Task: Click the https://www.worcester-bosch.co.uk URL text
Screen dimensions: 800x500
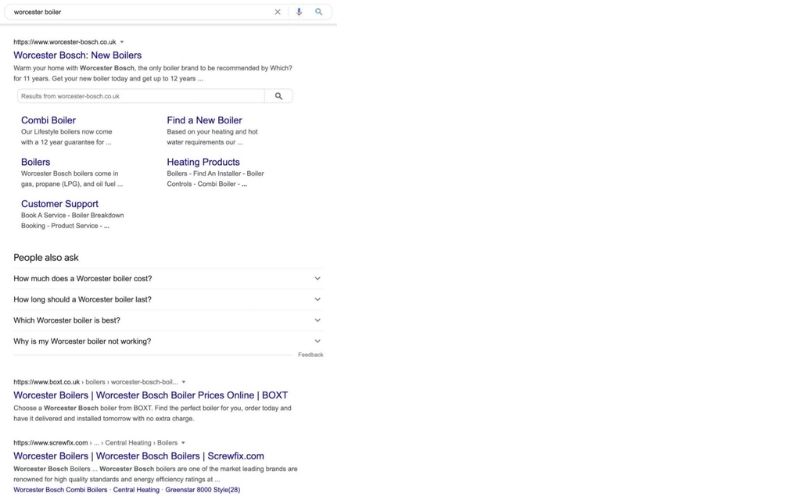Action: pyautogui.click(x=65, y=42)
